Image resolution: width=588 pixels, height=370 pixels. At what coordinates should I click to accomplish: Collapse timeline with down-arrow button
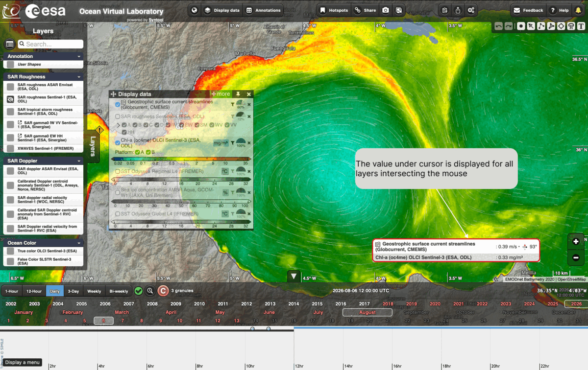294,277
